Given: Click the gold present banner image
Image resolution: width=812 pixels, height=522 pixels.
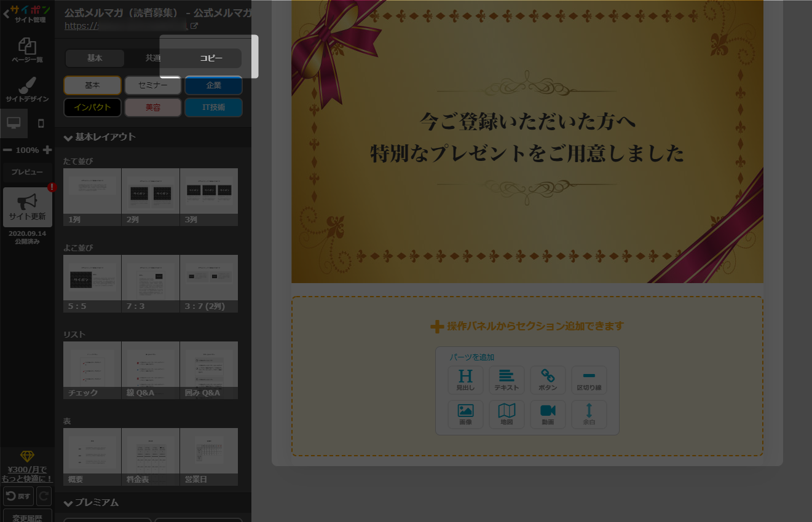Looking at the screenshot, I should (527, 141).
